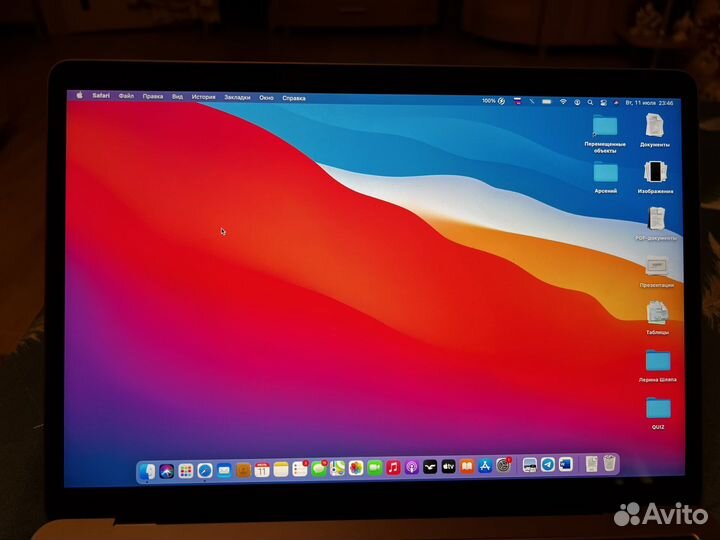Open Finder from the Dock
The image size is (720, 540).
[x=147, y=472]
